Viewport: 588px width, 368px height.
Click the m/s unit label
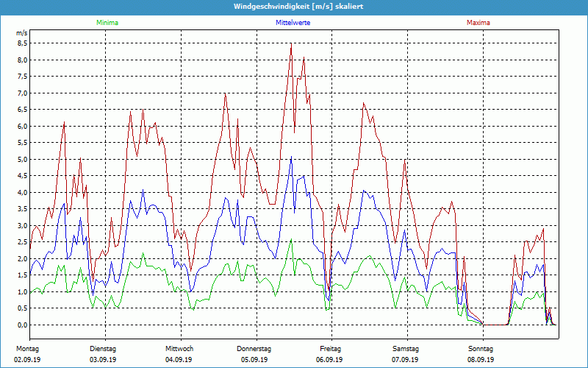click(x=22, y=33)
